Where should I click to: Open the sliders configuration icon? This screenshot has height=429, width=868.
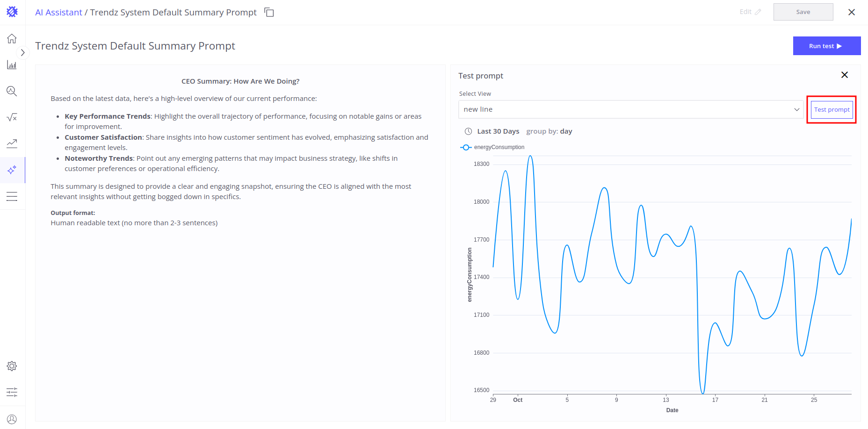click(x=12, y=392)
